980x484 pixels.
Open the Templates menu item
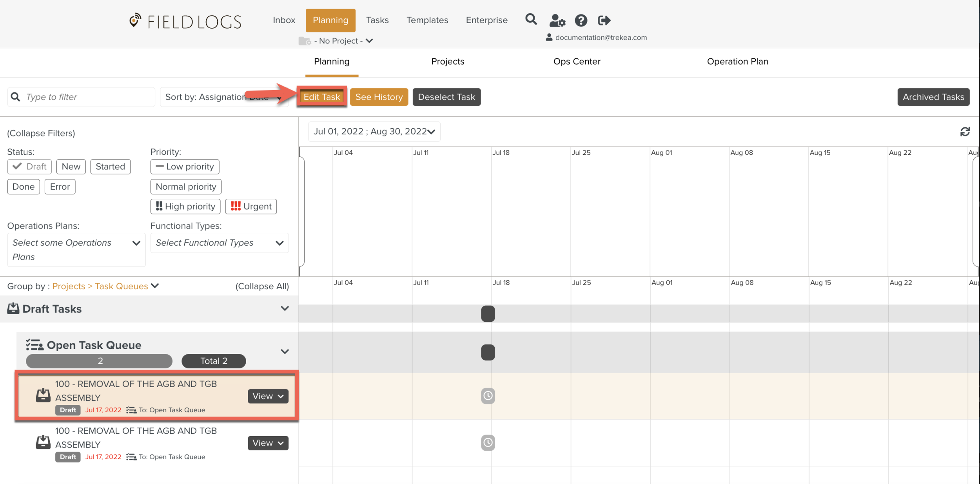(427, 20)
